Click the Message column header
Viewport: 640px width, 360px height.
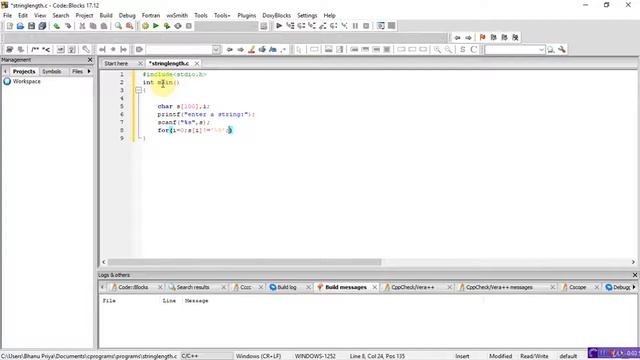[x=197, y=300]
